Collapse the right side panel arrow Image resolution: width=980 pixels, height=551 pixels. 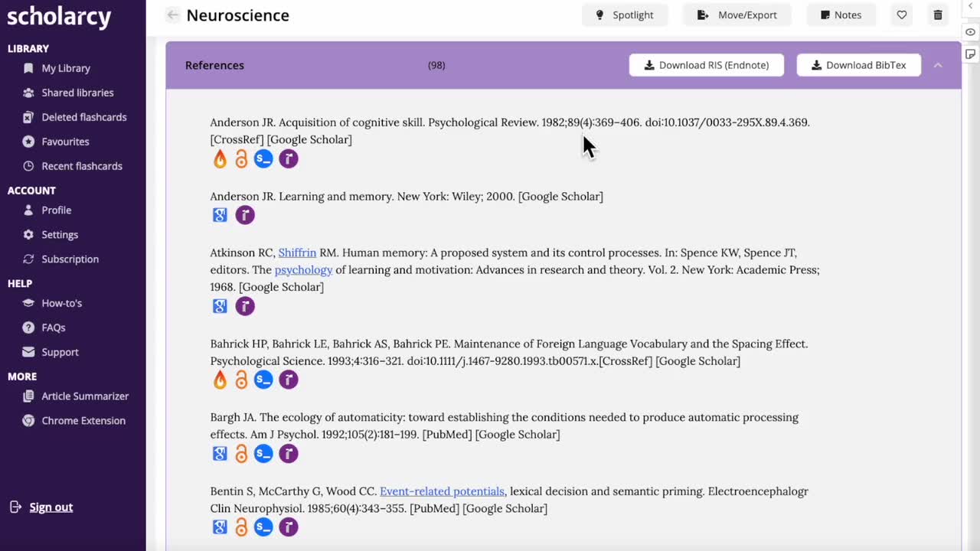click(971, 6)
